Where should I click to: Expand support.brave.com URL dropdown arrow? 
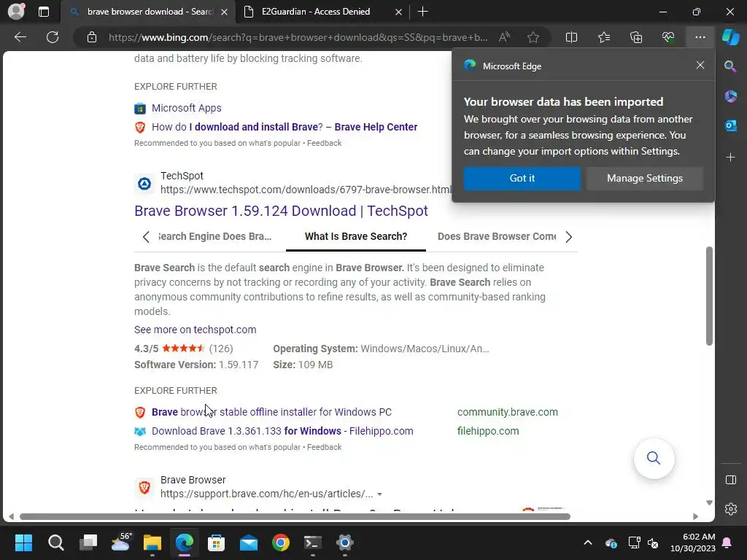(379, 494)
